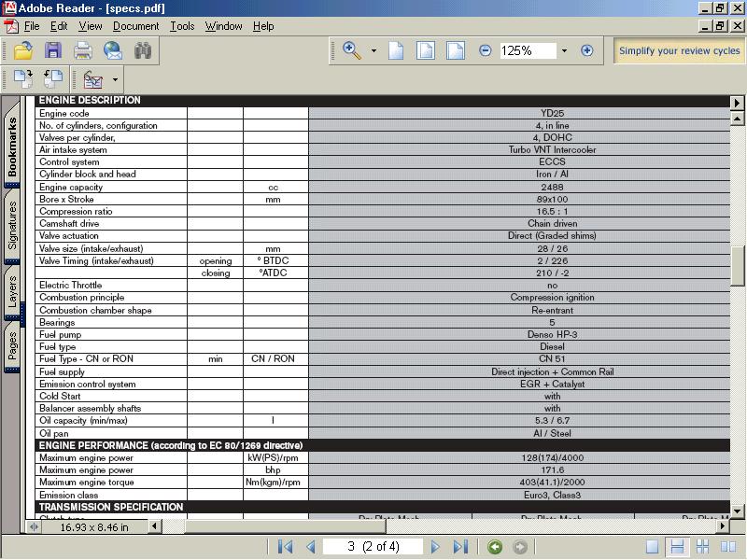Open the Document menu
Image resolution: width=747 pixels, height=560 pixels.
click(136, 26)
